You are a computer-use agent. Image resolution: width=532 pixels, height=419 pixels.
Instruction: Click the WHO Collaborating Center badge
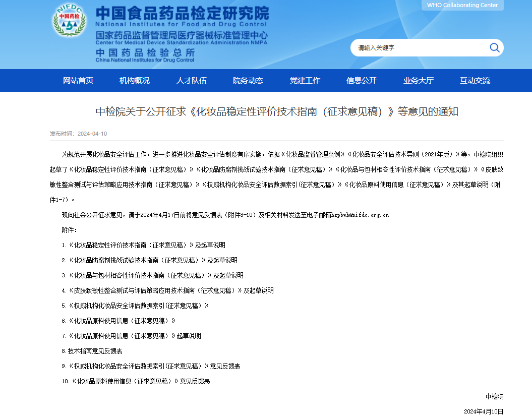pyautogui.click(x=462, y=5)
